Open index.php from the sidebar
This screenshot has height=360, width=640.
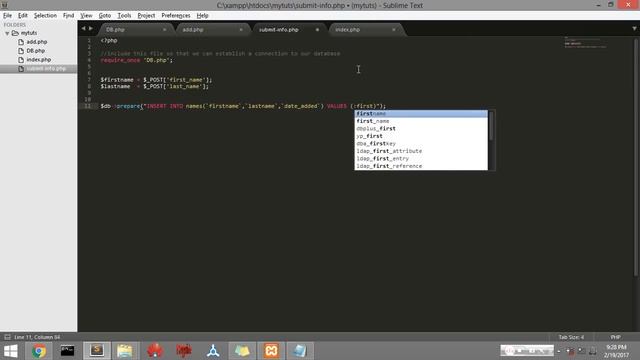(39, 60)
